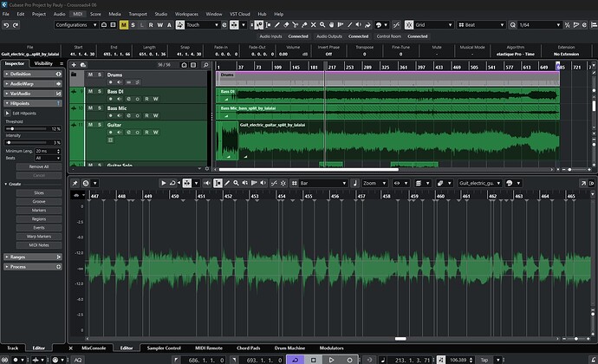Click the Undo arrow in the toolbar
This screenshot has width=598, height=364.
click(x=6, y=25)
